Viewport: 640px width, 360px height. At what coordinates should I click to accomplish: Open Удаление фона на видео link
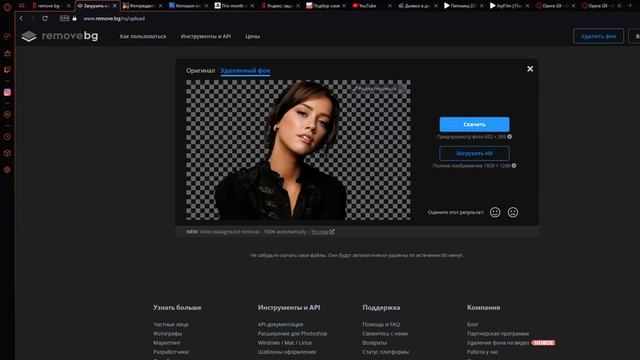click(x=498, y=343)
